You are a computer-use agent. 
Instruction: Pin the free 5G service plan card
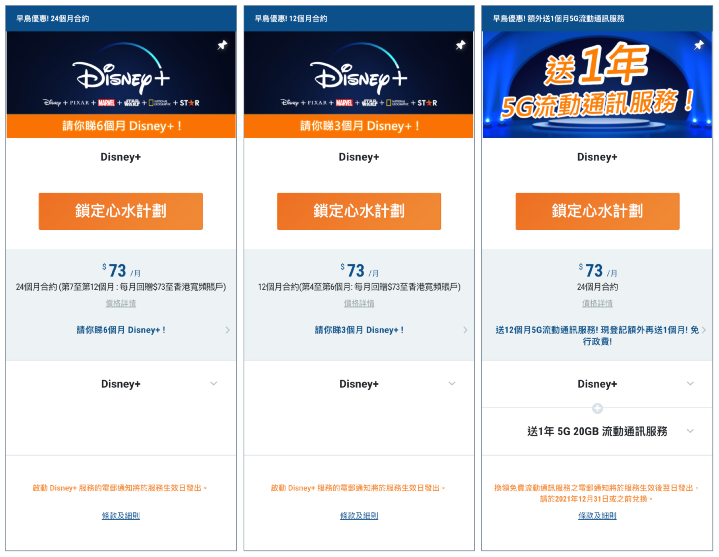[x=698, y=45]
